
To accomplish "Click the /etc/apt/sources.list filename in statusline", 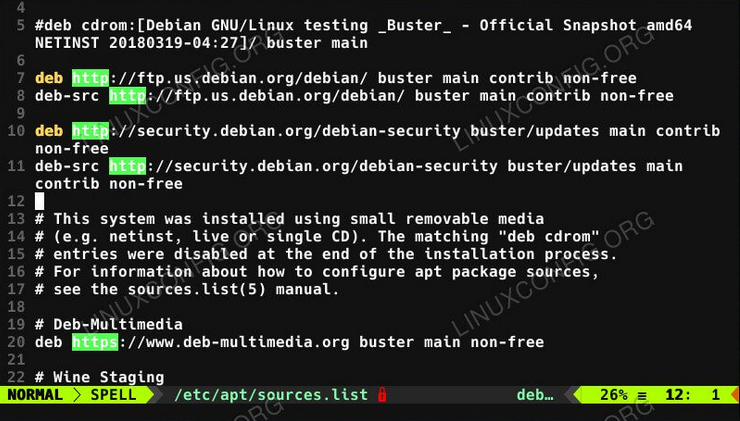I will tap(270, 395).
